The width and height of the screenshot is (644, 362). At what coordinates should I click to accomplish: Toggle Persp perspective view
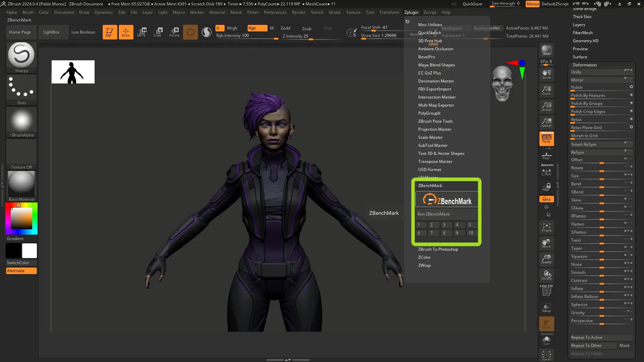[546, 138]
